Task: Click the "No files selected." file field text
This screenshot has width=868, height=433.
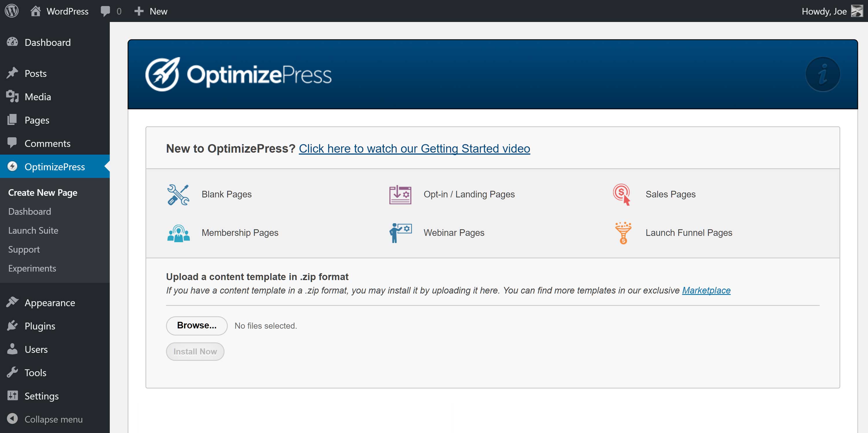Action: click(x=266, y=326)
